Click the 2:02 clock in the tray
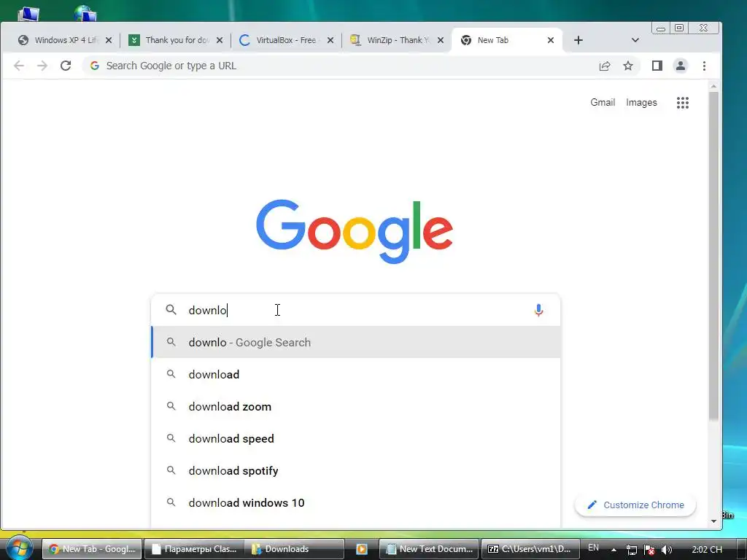This screenshot has width=747, height=560. (707, 550)
